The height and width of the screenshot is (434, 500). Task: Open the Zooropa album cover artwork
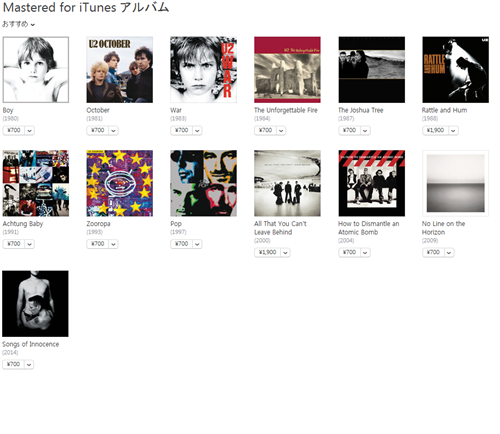click(120, 183)
